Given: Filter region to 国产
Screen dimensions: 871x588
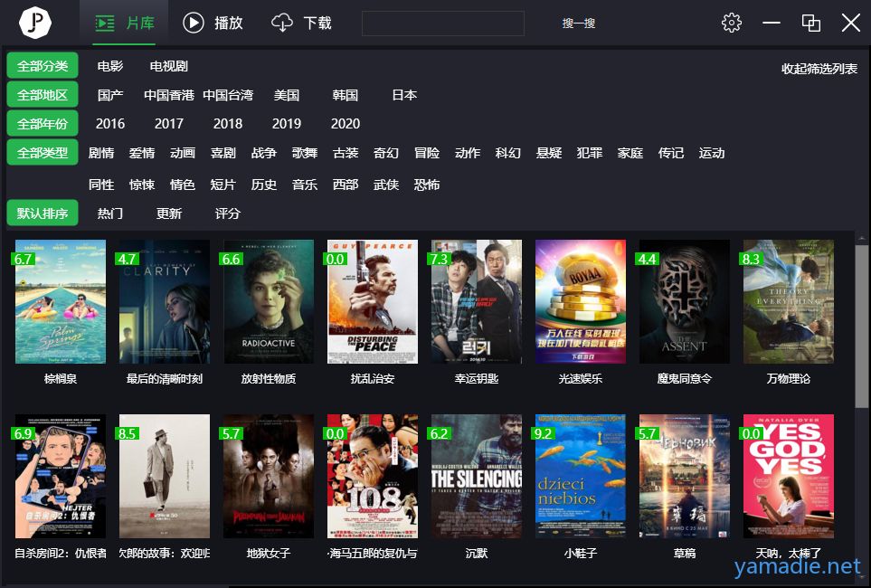Looking at the screenshot, I should [110, 95].
